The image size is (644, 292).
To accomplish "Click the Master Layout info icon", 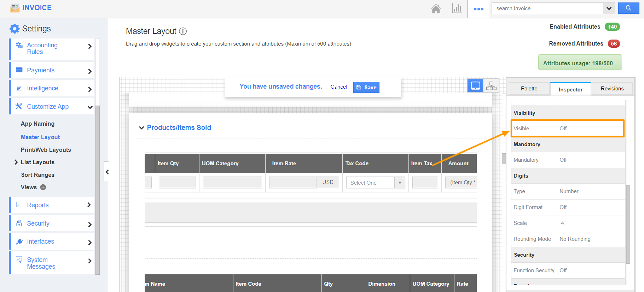I will [x=183, y=31].
